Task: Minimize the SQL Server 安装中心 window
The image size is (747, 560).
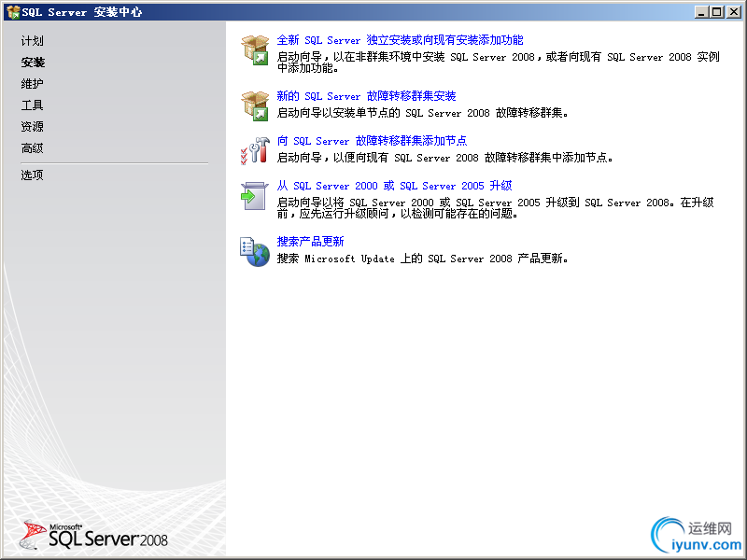Action: tap(701, 12)
